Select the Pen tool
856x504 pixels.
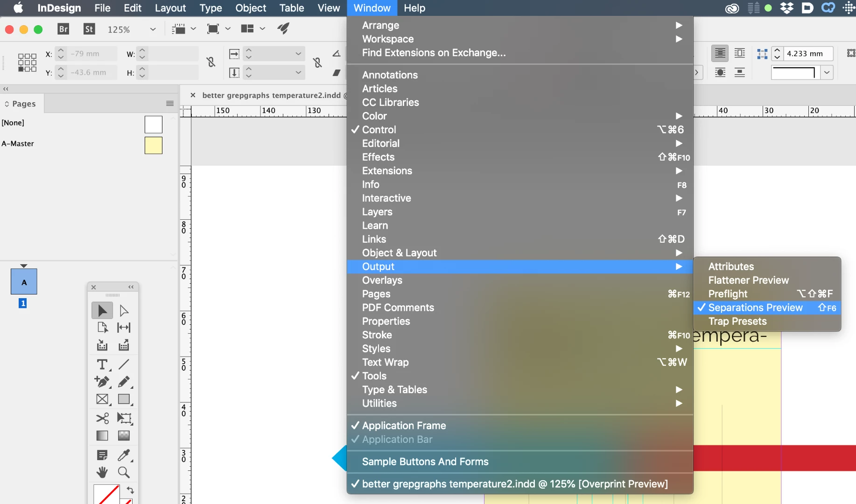102,382
